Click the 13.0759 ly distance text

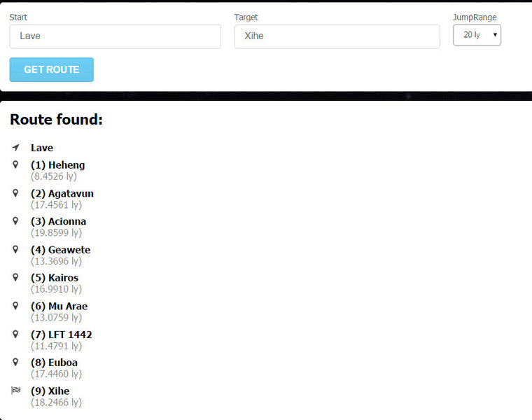click(x=56, y=318)
